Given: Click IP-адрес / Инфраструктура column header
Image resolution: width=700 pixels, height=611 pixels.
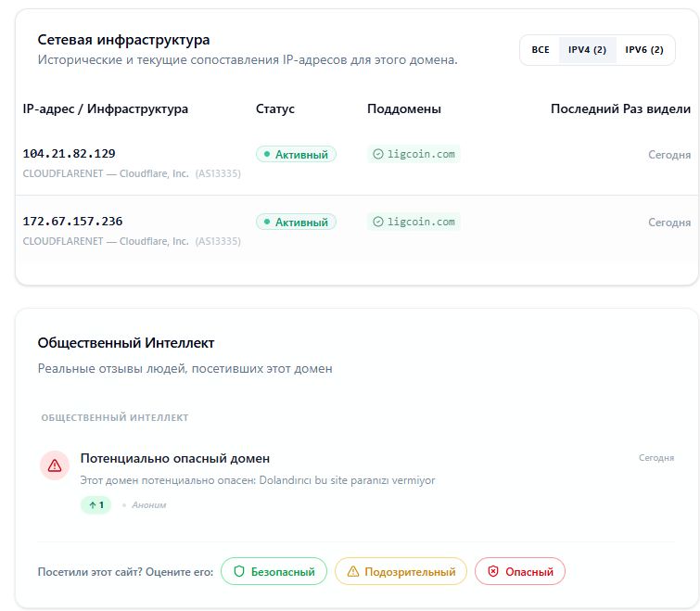Looking at the screenshot, I should click(106, 108).
